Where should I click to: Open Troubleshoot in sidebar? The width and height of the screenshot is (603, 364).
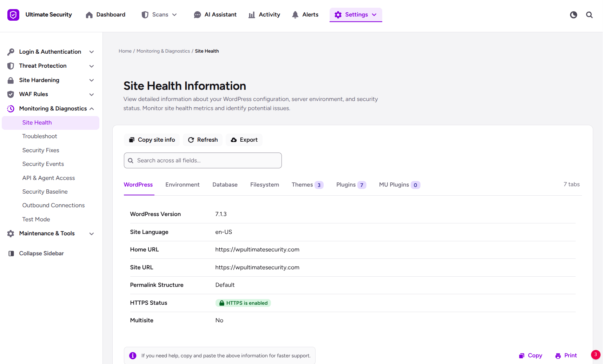click(40, 136)
